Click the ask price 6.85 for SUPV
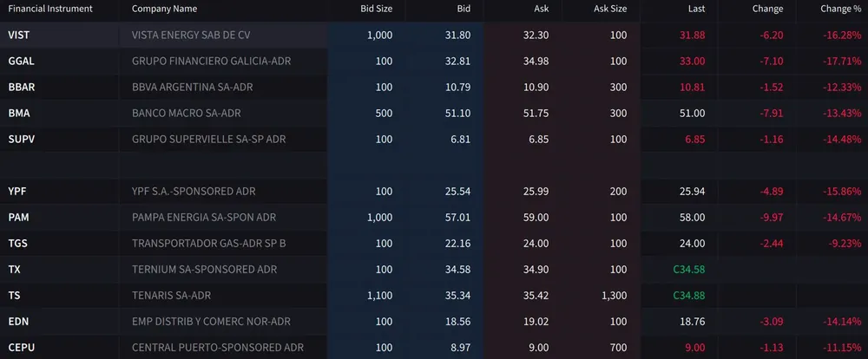Screen dimensions: 868x359 click(538, 140)
